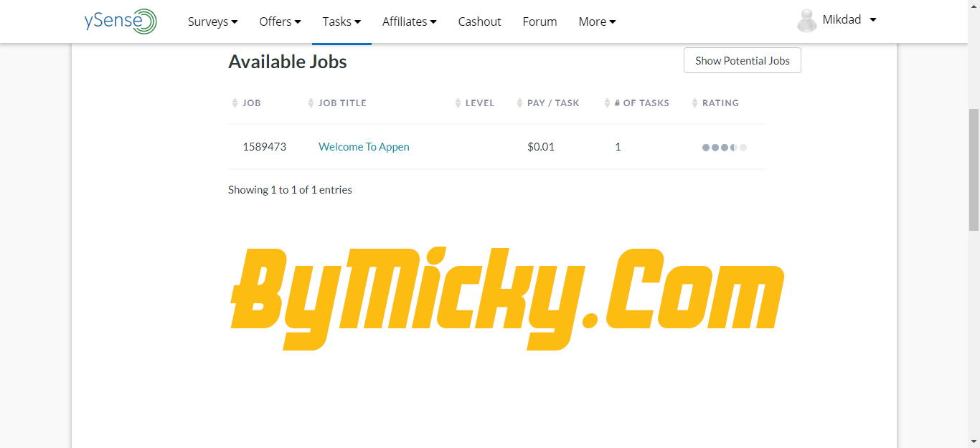The width and height of the screenshot is (980, 448).
Task: Expand the Surveys dropdown menu
Action: tap(212, 22)
